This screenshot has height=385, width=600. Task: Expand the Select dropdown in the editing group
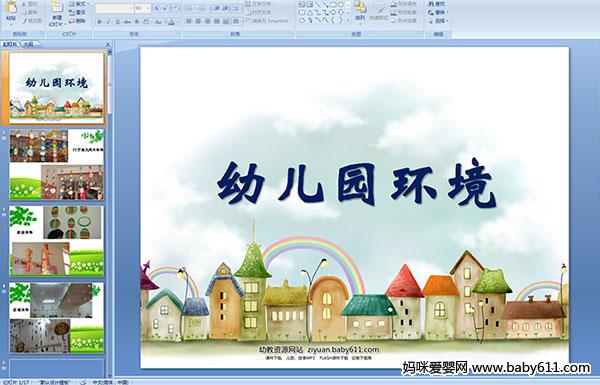point(439,21)
